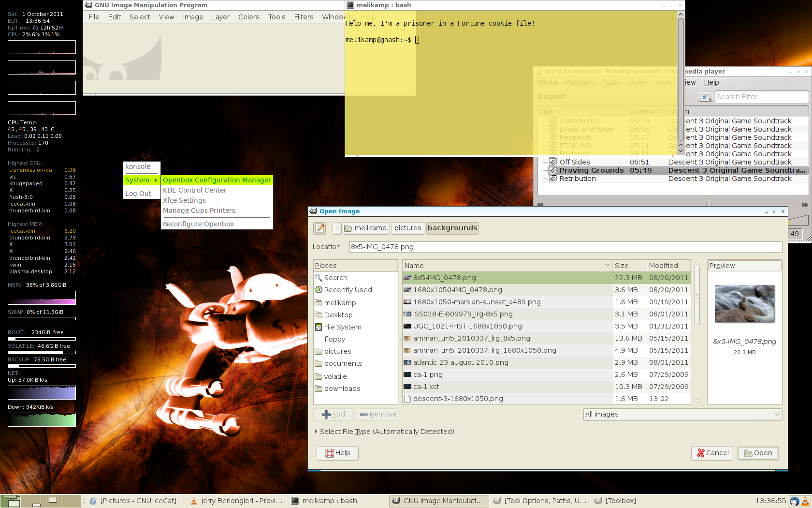Select file descent-3-1680x1050.png
This screenshot has height=508, width=812.
[x=546, y=399]
